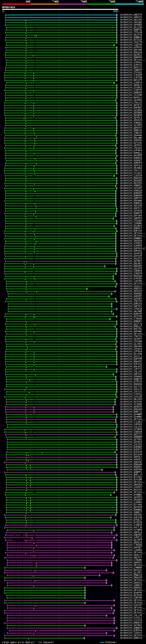Select hit label UniRef100_B1VG09
The width and height of the screenshot is (146, 644).
131,595
